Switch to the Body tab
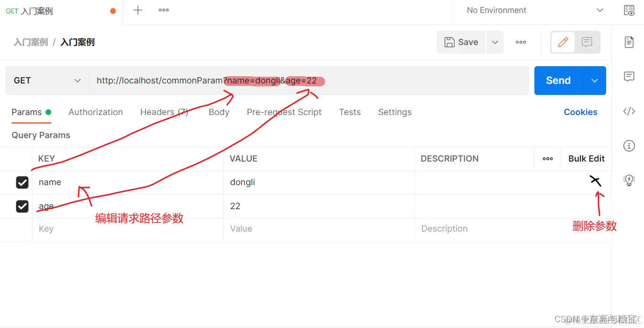This screenshot has width=644, height=328. tap(219, 112)
